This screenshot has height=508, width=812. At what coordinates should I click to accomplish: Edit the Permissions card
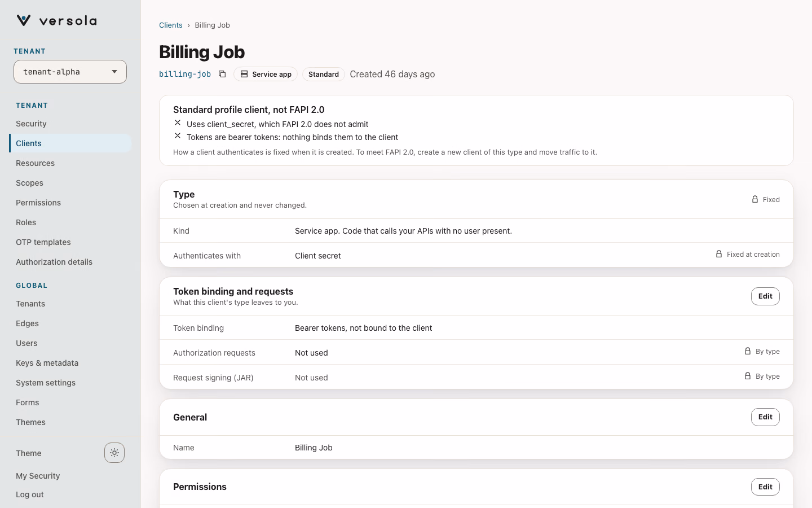click(765, 487)
